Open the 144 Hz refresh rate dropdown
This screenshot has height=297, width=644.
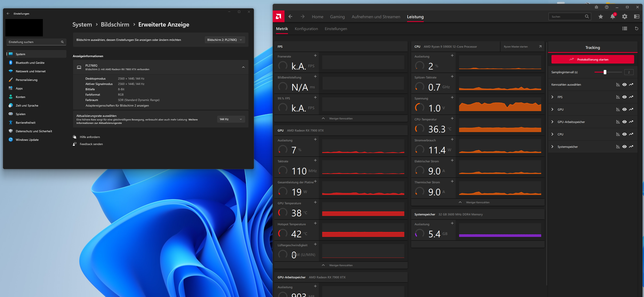click(x=231, y=119)
